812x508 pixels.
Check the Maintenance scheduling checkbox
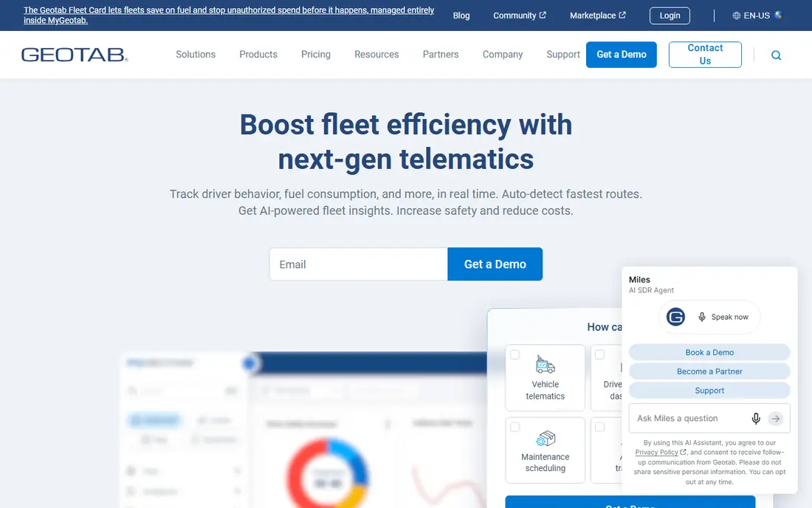pyautogui.click(x=515, y=428)
